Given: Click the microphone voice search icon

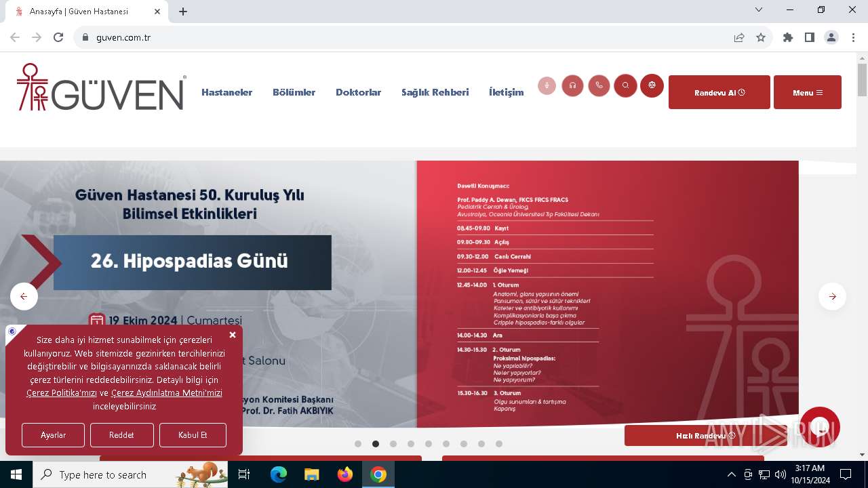Looking at the screenshot, I should coord(547,85).
